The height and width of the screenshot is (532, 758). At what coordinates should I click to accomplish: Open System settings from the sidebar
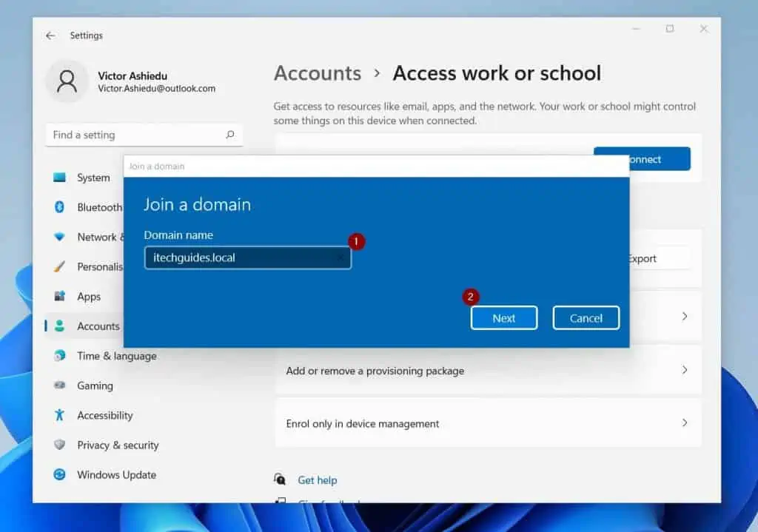click(x=92, y=178)
